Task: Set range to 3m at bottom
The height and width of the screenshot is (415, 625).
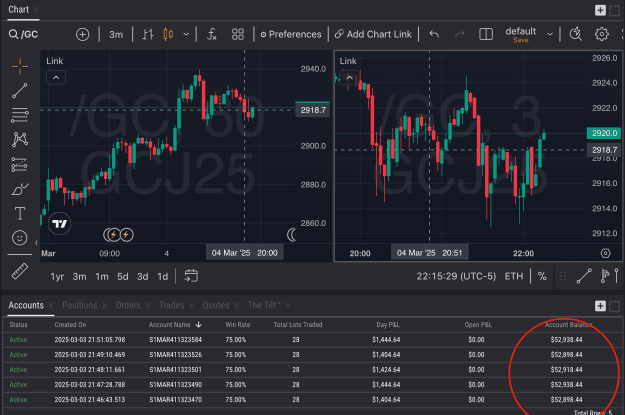Action: tap(79, 277)
